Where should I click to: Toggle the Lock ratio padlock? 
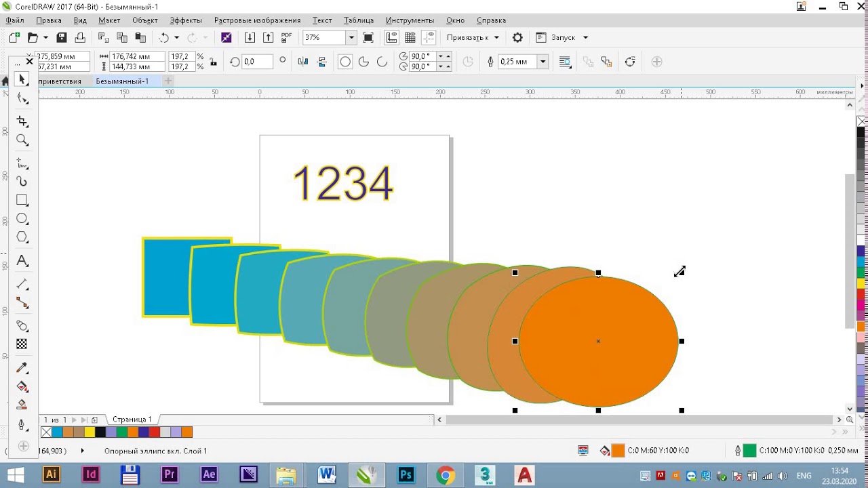214,62
